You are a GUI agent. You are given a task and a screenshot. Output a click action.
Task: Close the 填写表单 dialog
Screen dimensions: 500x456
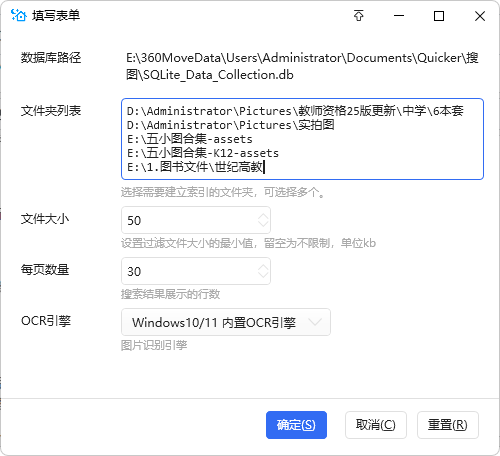(480, 16)
